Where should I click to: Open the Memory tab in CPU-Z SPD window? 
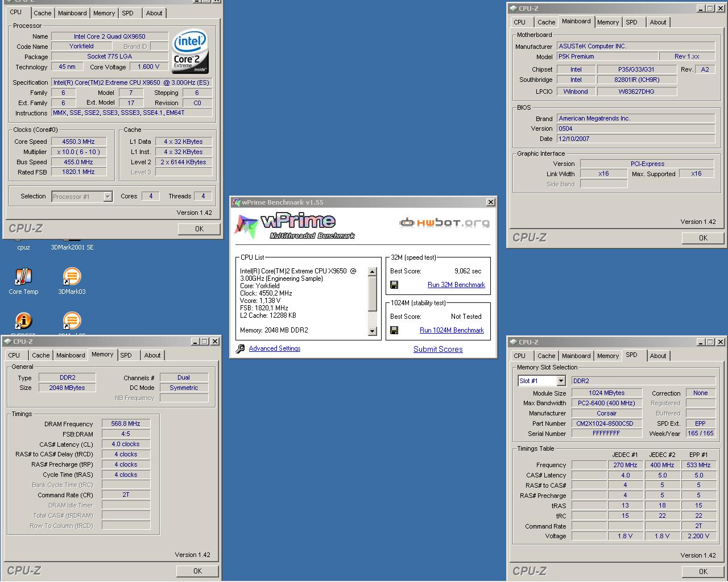coord(608,356)
